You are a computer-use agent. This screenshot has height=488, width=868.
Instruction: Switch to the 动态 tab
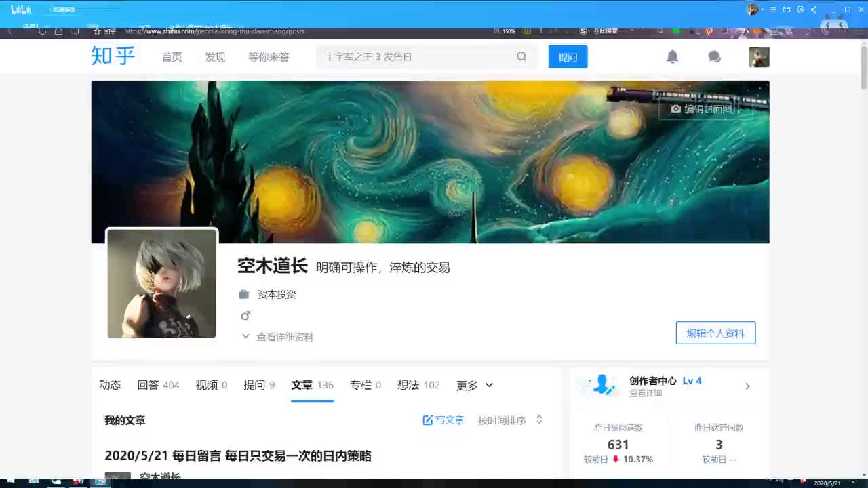(x=110, y=385)
